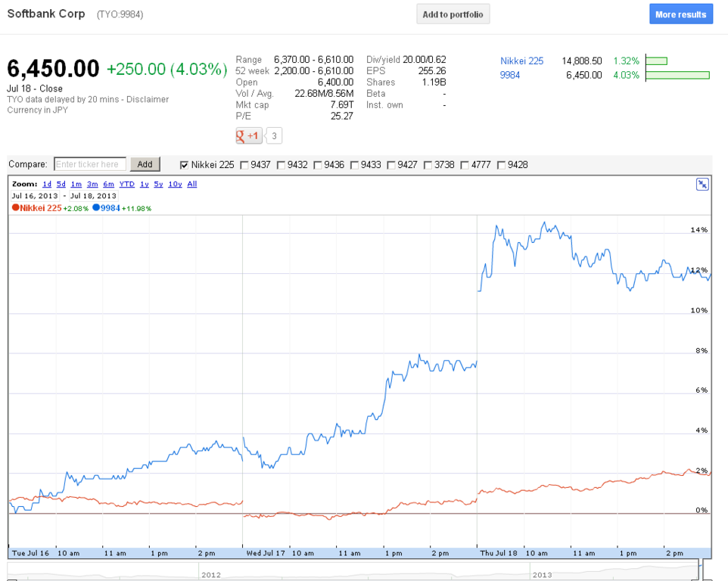Click 2013 on the overview timeline
Image resolution: width=728 pixels, height=581 pixels.
(x=543, y=575)
